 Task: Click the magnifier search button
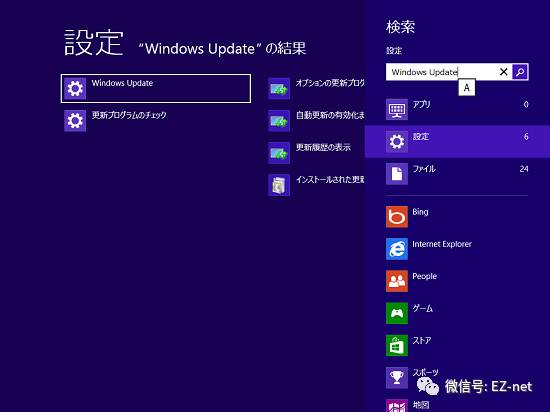click(x=520, y=72)
